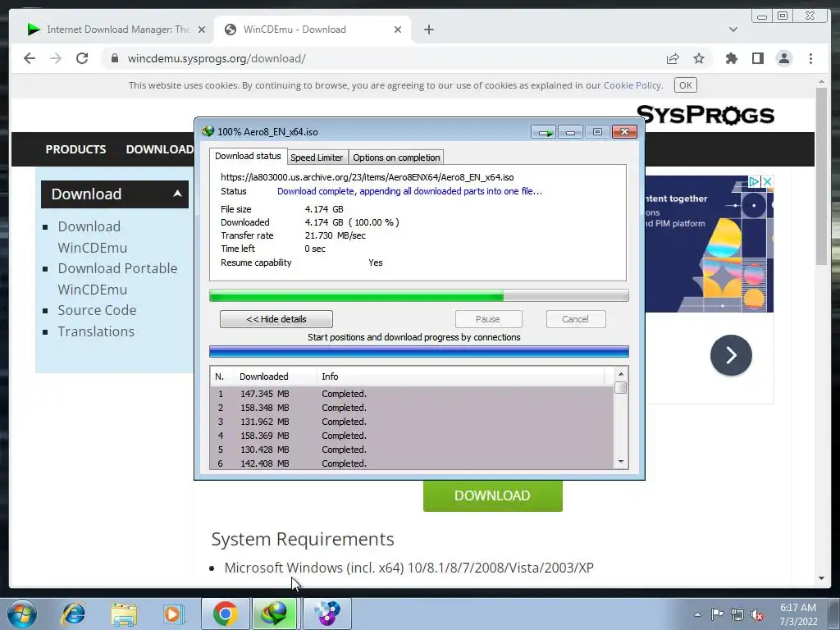Image resolution: width=840 pixels, height=630 pixels.
Task: Open a new Chrome tab
Action: click(x=428, y=30)
